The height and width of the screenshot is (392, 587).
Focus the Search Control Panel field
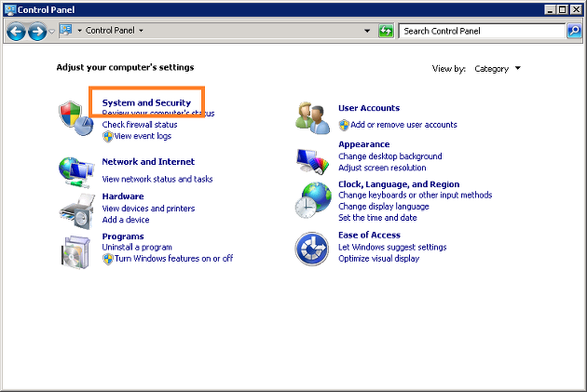[482, 31]
